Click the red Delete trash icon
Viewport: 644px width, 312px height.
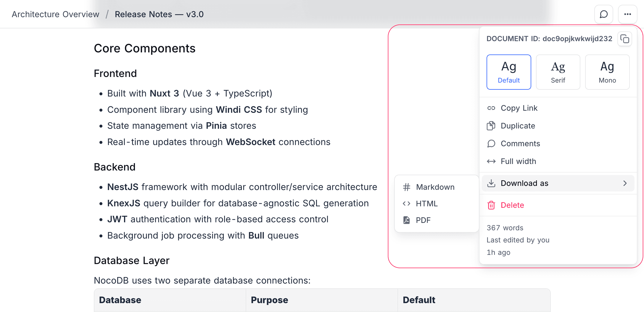click(491, 205)
